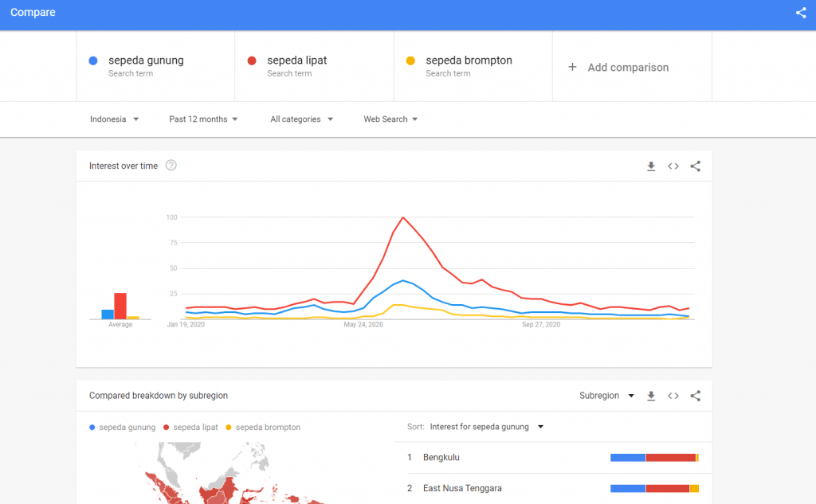Open the All categories dropdown
Screen dimensions: 816x504
click(301, 119)
